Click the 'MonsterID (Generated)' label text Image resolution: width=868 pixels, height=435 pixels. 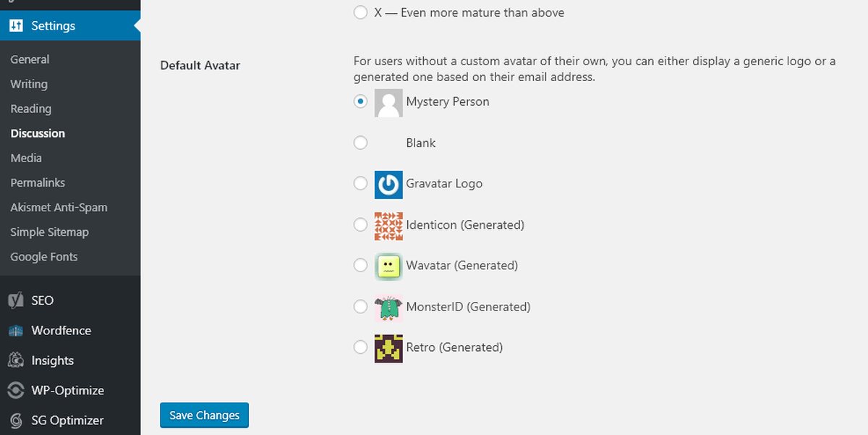click(x=468, y=306)
